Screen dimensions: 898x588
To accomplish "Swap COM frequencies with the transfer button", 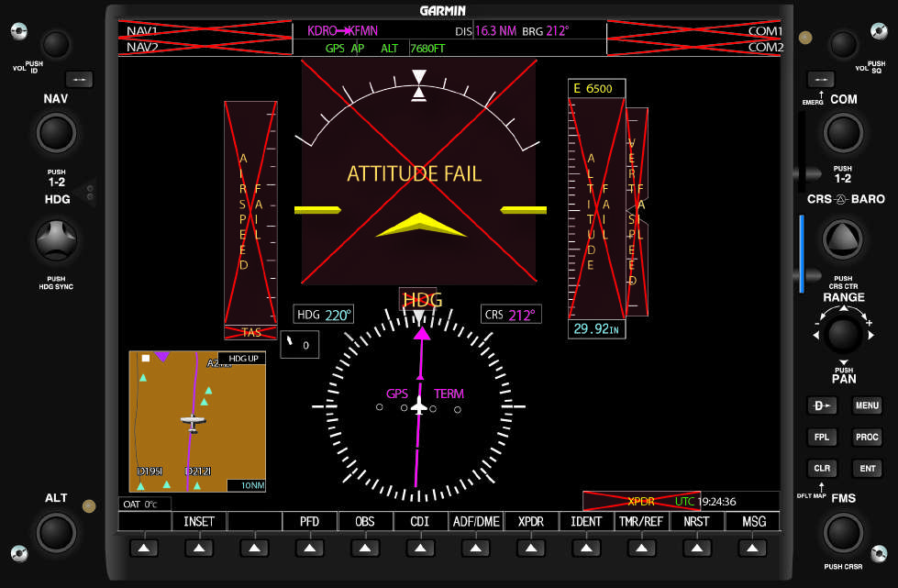I will 821,79.
